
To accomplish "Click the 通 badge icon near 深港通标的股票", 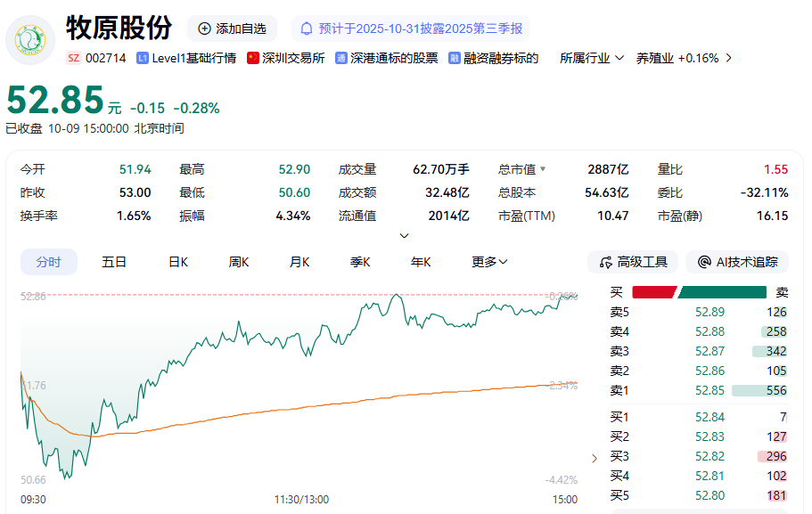I will pyautogui.click(x=340, y=58).
